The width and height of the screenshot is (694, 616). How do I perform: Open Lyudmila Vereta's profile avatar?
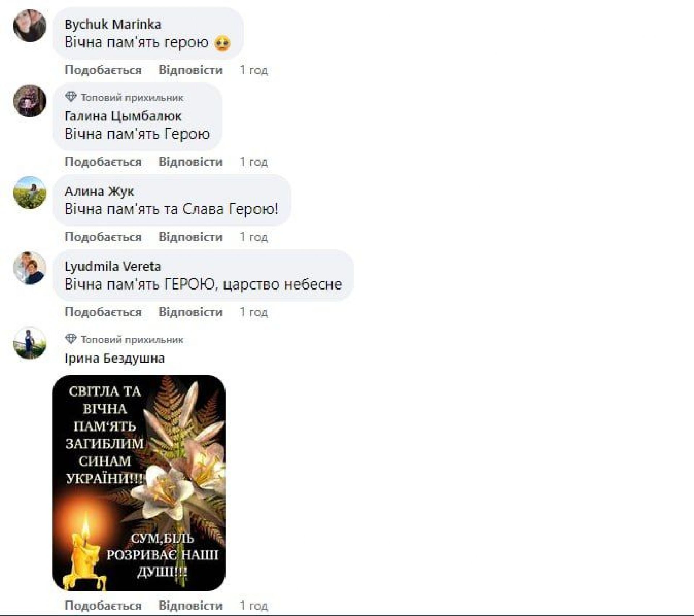30,268
